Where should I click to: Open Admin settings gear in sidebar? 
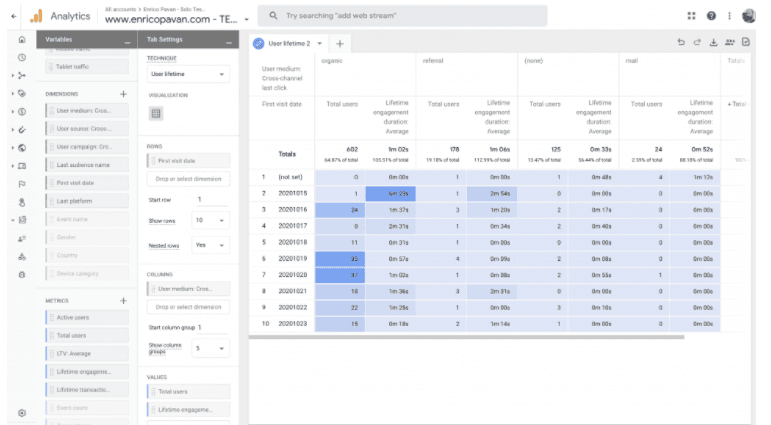click(x=22, y=412)
